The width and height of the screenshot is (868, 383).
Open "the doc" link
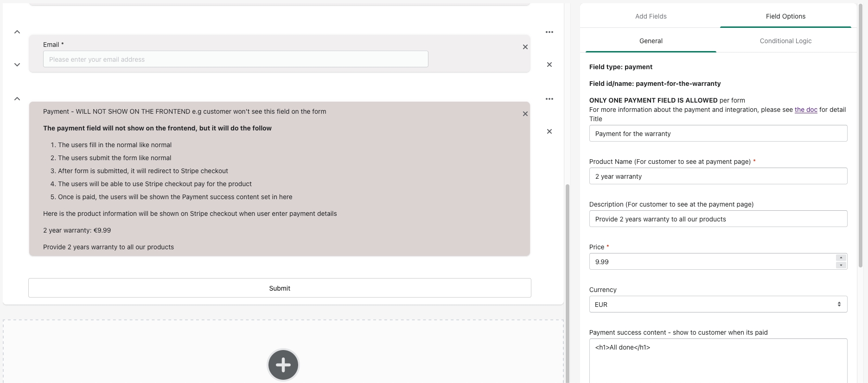click(806, 110)
